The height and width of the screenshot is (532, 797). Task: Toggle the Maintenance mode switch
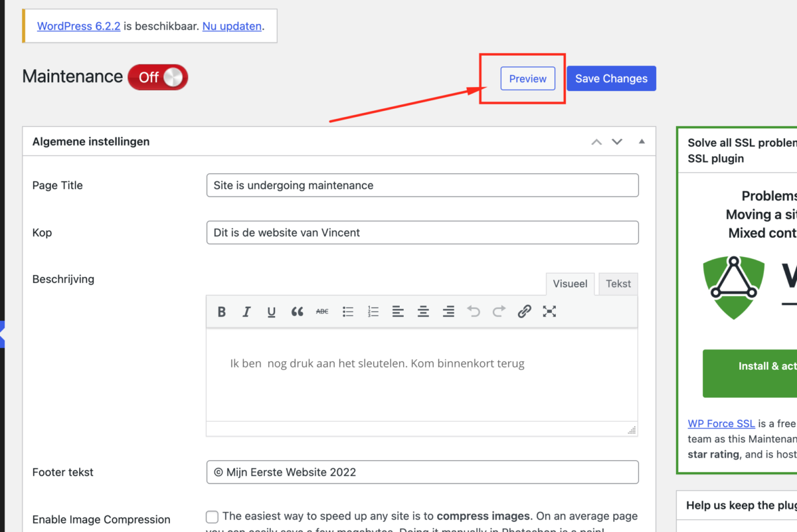tap(158, 78)
